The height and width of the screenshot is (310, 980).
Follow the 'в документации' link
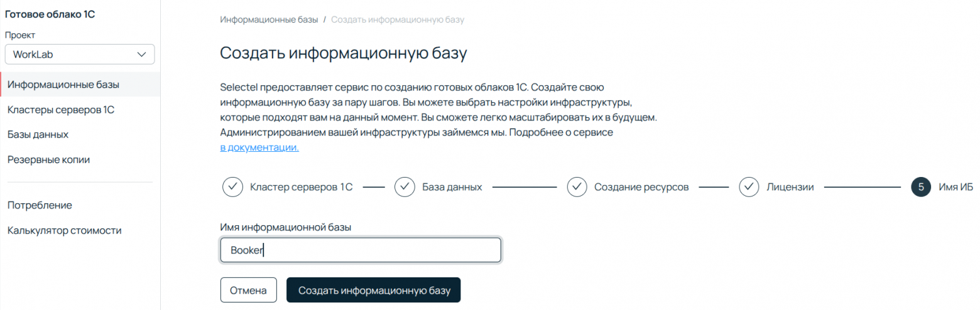click(259, 147)
